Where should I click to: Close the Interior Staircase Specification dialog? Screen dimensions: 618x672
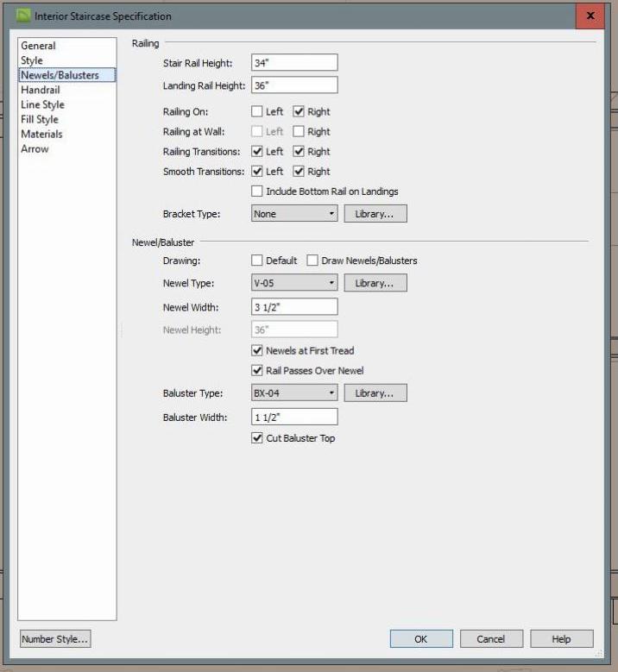click(590, 16)
